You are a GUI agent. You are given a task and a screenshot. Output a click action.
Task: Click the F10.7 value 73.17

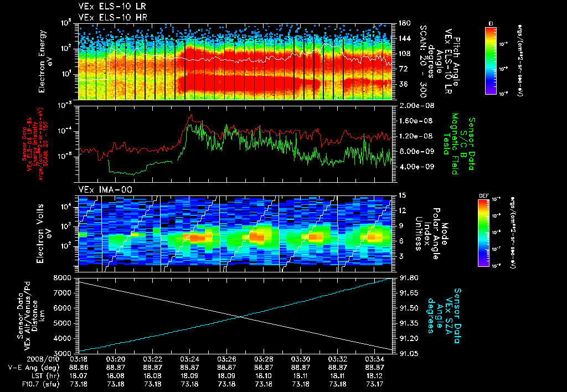tap(375, 384)
